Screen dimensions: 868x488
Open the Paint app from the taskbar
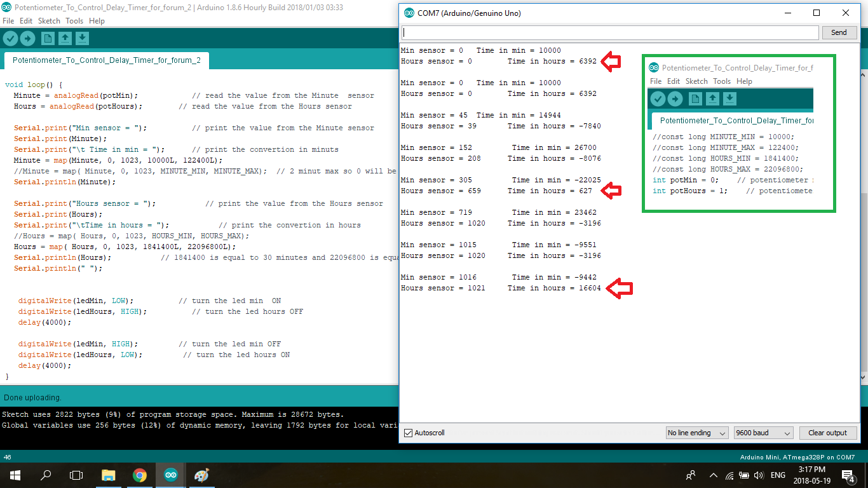(201, 475)
